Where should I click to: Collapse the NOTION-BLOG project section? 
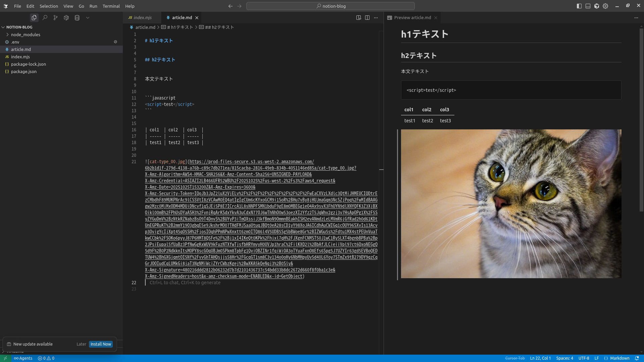19,27
